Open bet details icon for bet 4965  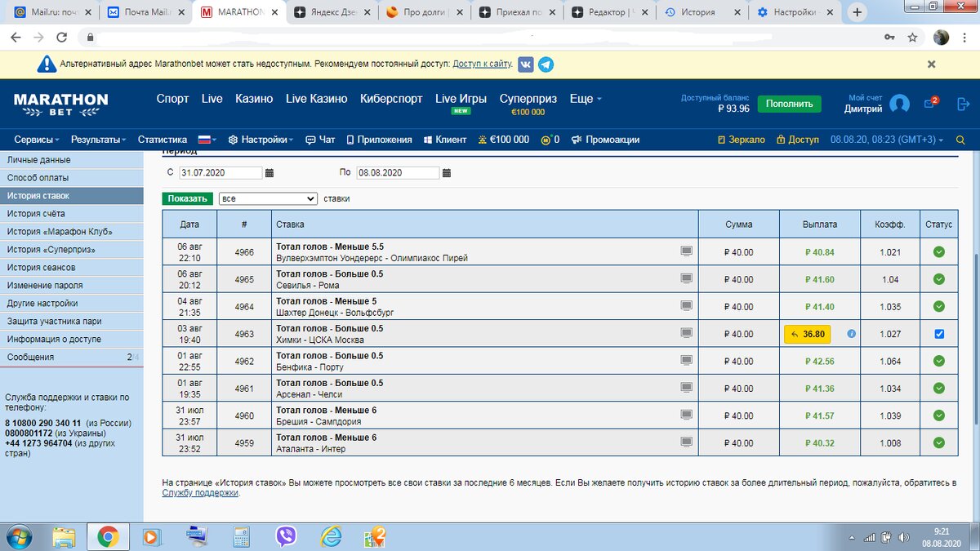(687, 278)
